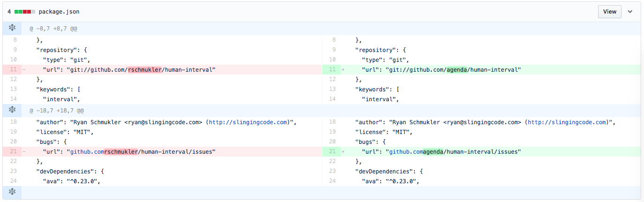Screen dimensions: 644x202
Task: Click line number 18 on old side
Action: [13, 122]
